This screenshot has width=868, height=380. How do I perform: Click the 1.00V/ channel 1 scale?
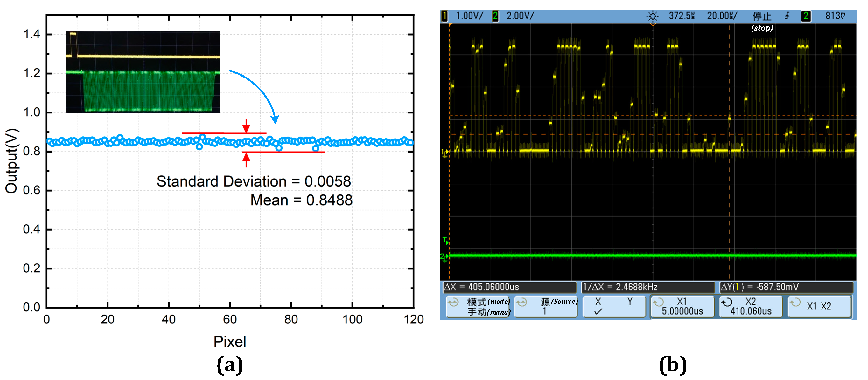click(x=469, y=16)
